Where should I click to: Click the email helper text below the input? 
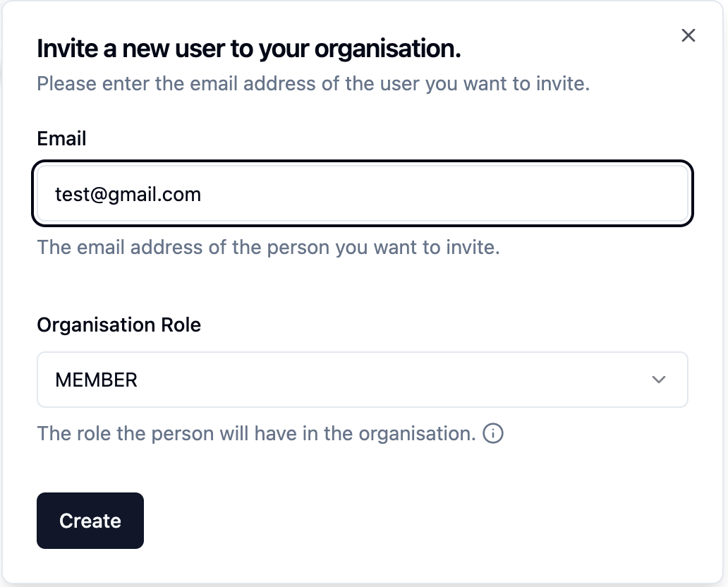coord(268,247)
